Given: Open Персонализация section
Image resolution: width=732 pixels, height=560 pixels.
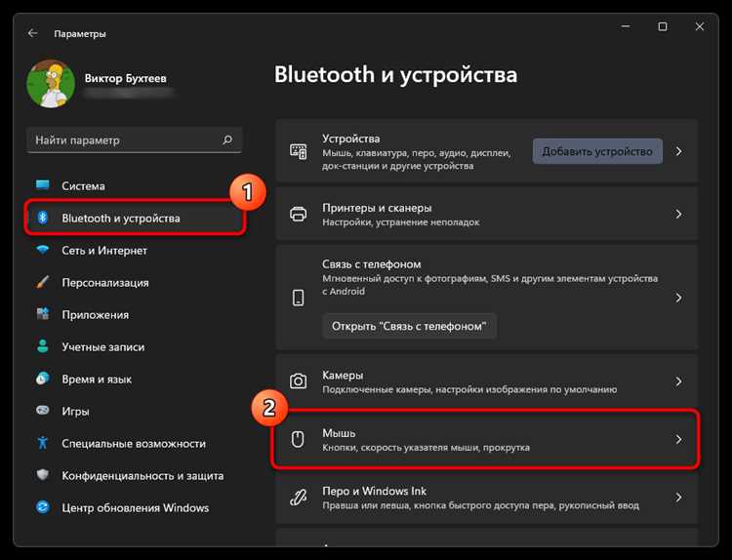Looking at the screenshot, I should [x=135, y=283].
